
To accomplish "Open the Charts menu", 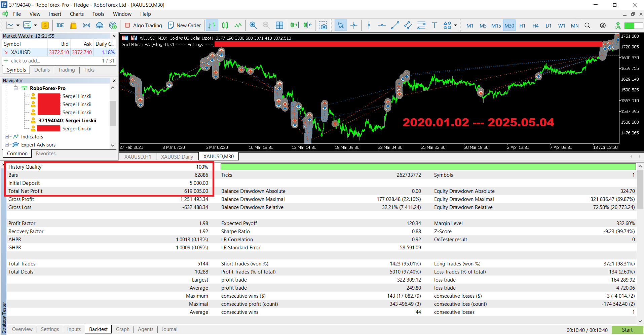I will pyautogui.click(x=77, y=14).
